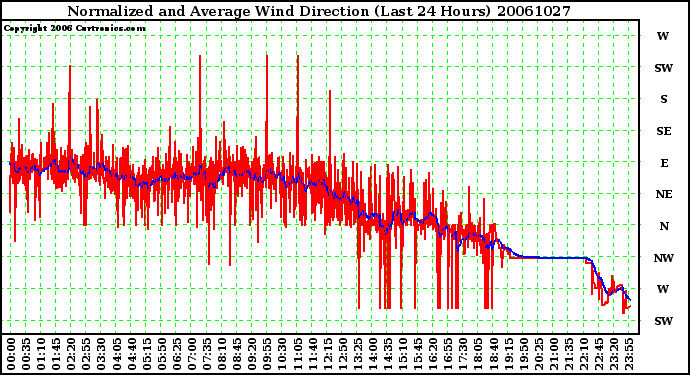Select the '19:50' time axis label
The height and width of the screenshot is (375, 690).
coord(524,354)
